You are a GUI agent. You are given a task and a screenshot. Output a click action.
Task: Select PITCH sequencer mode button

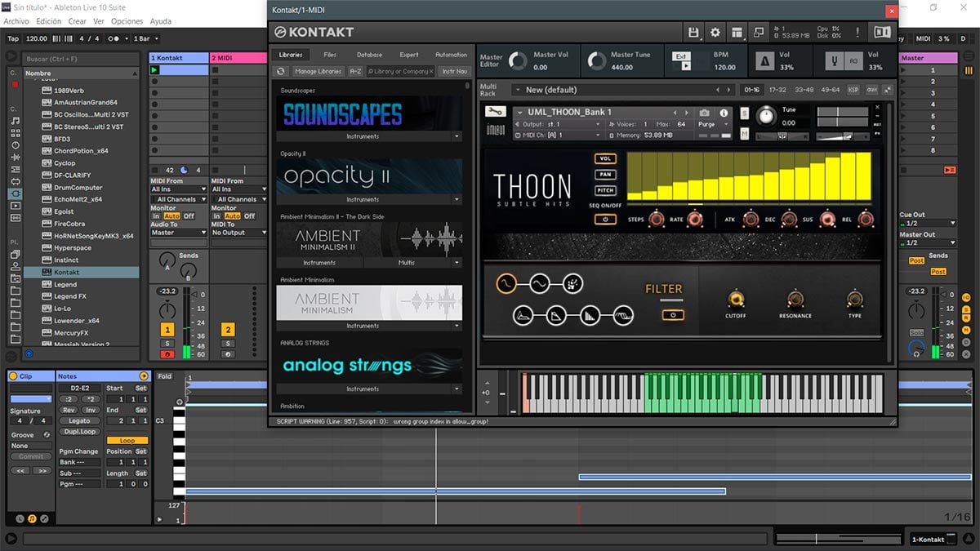(605, 190)
